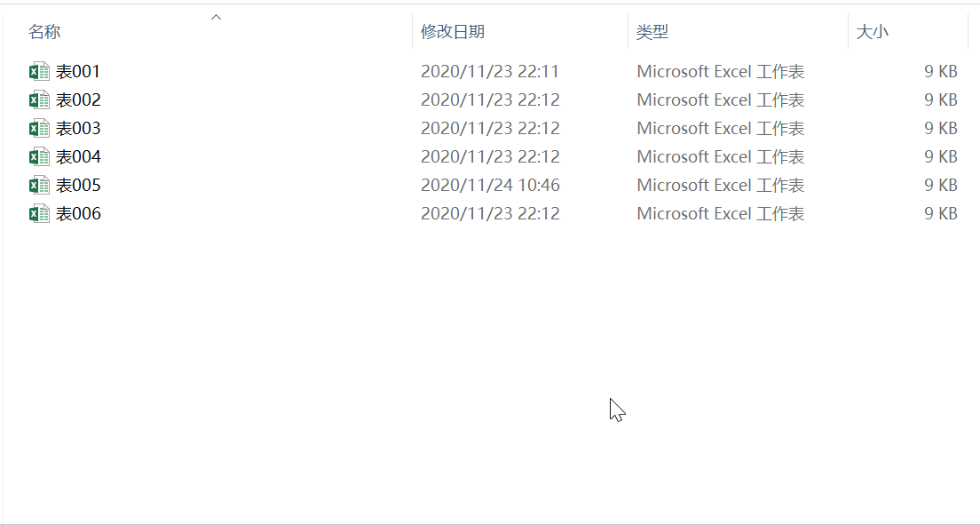The height and width of the screenshot is (525, 980).
Task: Click the modified date of 表004
Action: click(x=490, y=156)
